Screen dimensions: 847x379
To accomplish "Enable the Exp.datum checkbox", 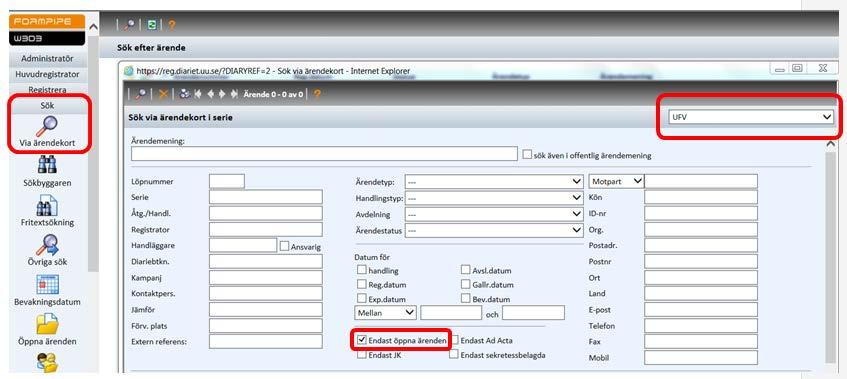I will click(362, 298).
